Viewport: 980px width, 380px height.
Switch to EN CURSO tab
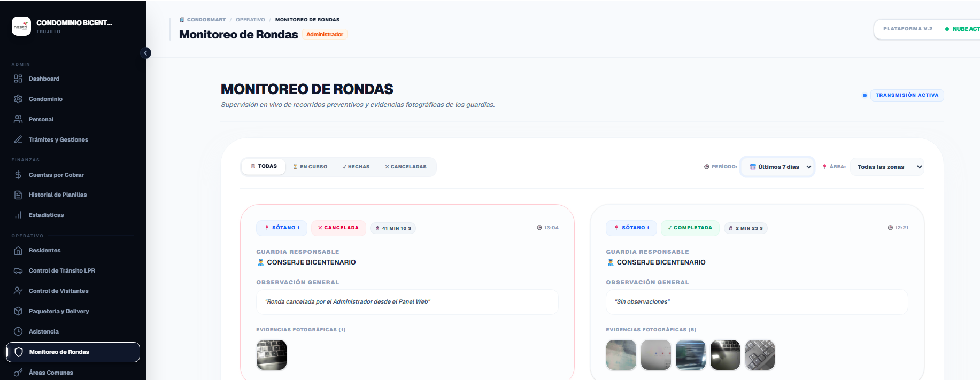point(310,167)
